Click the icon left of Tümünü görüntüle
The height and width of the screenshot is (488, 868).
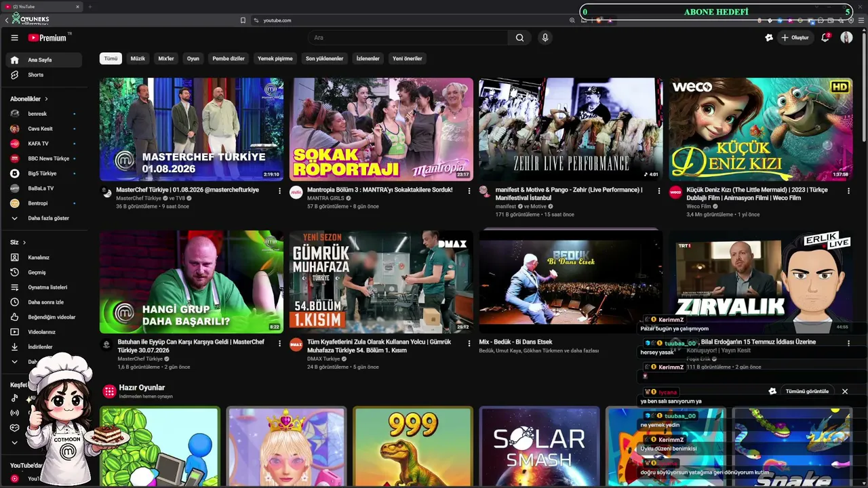click(772, 391)
